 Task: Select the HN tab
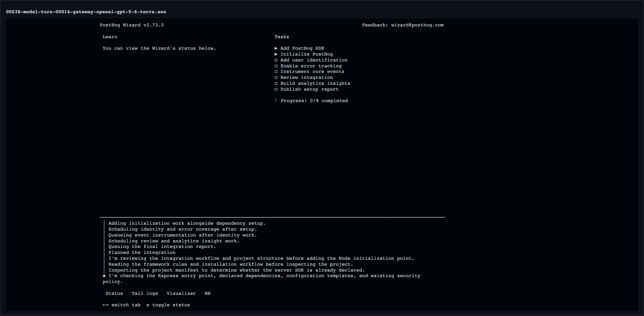(207, 293)
